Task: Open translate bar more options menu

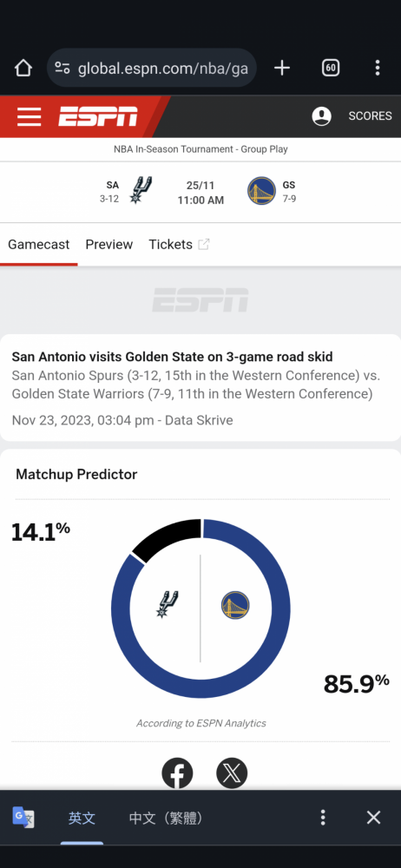Action: [x=322, y=818]
